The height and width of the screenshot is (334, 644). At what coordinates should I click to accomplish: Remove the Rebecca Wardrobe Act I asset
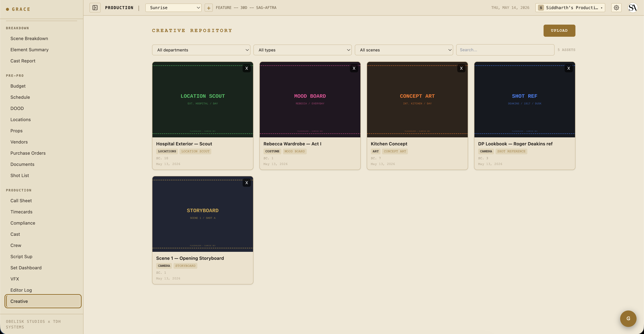click(354, 68)
